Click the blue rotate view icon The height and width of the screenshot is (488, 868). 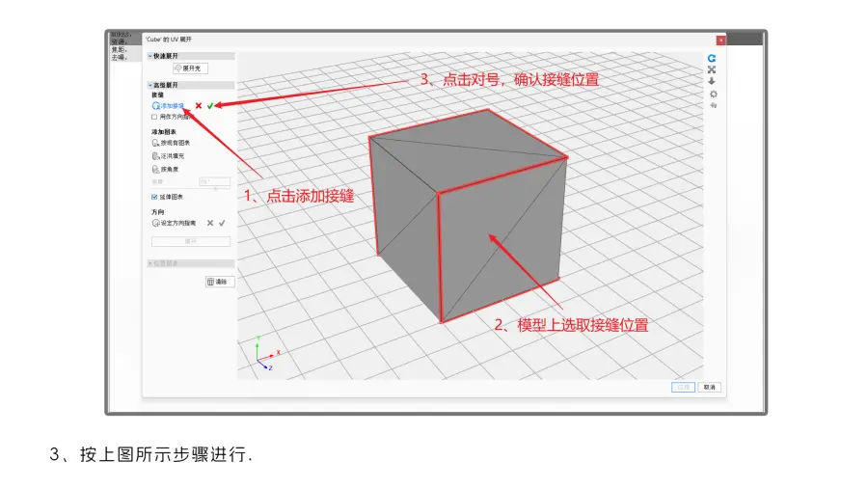(x=712, y=58)
